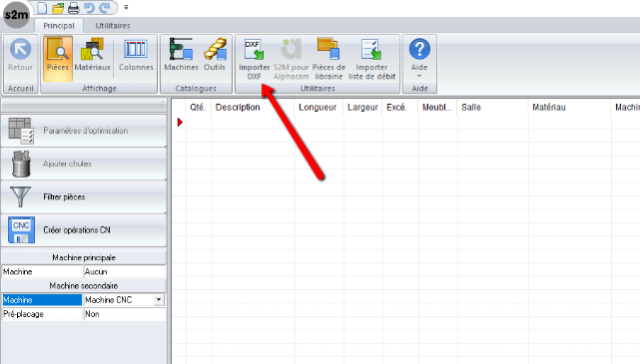
Task: Click Filtrer pièces button
Action: (84, 196)
